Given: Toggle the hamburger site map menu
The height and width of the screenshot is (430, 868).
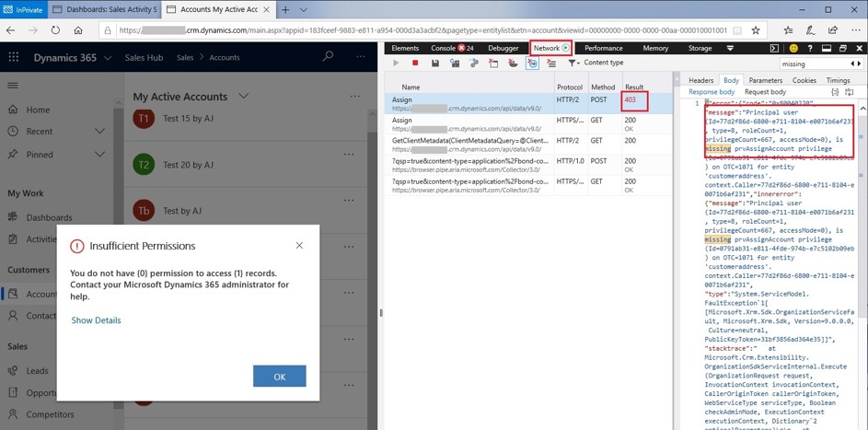Looking at the screenshot, I should [x=12, y=86].
